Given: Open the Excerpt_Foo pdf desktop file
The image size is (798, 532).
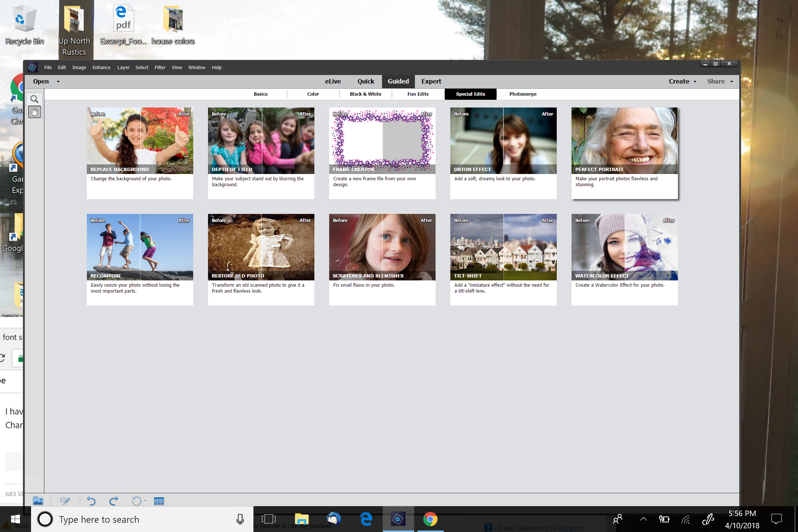Looking at the screenshot, I should point(123,25).
